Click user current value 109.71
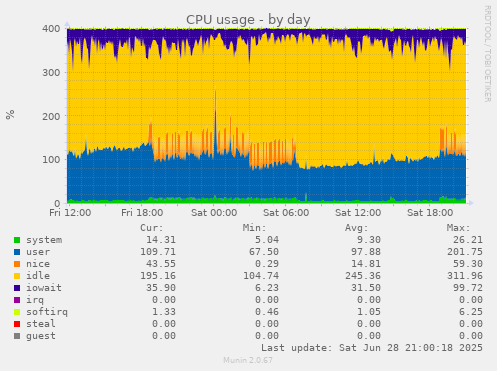This screenshot has width=497, height=371. tap(158, 252)
